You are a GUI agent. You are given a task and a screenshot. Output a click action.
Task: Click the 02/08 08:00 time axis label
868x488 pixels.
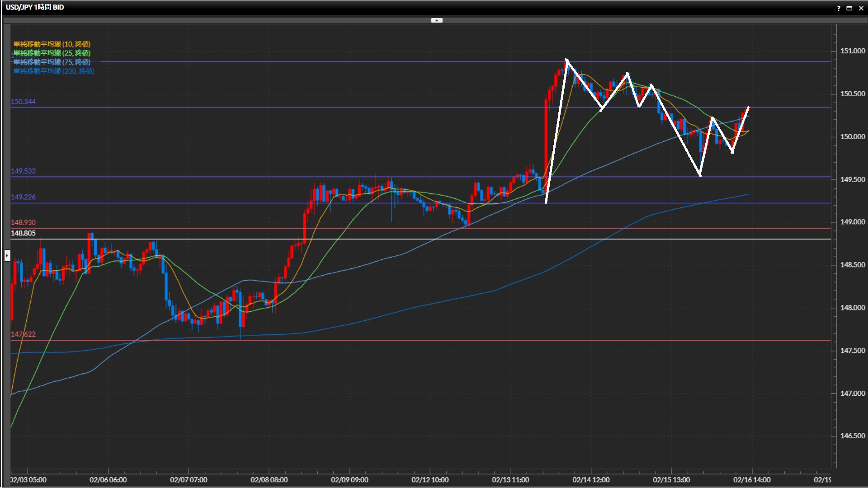click(x=269, y=480)
